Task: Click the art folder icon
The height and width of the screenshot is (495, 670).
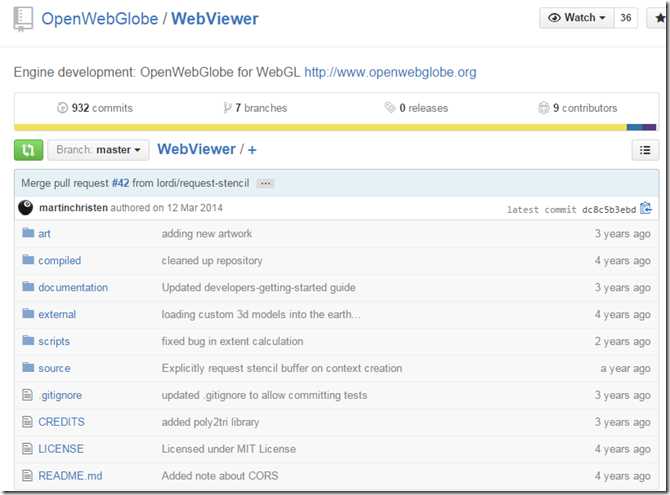Action: click(x=28, y=233)
